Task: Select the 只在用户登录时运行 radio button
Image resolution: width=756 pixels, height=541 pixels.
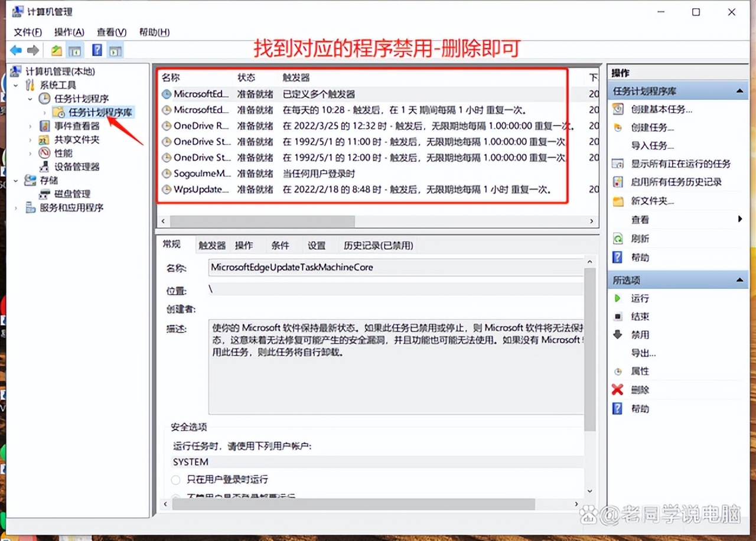Action: [176, 480]
